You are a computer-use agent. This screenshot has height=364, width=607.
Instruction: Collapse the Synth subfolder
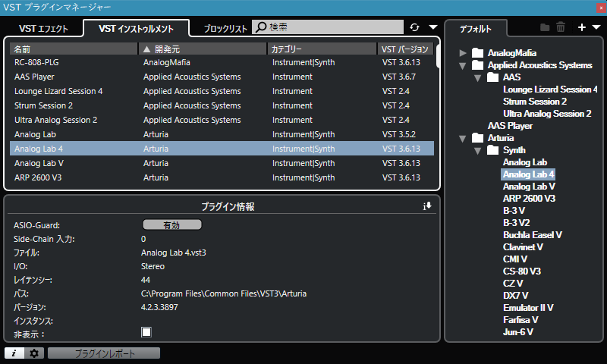point(478,150)
